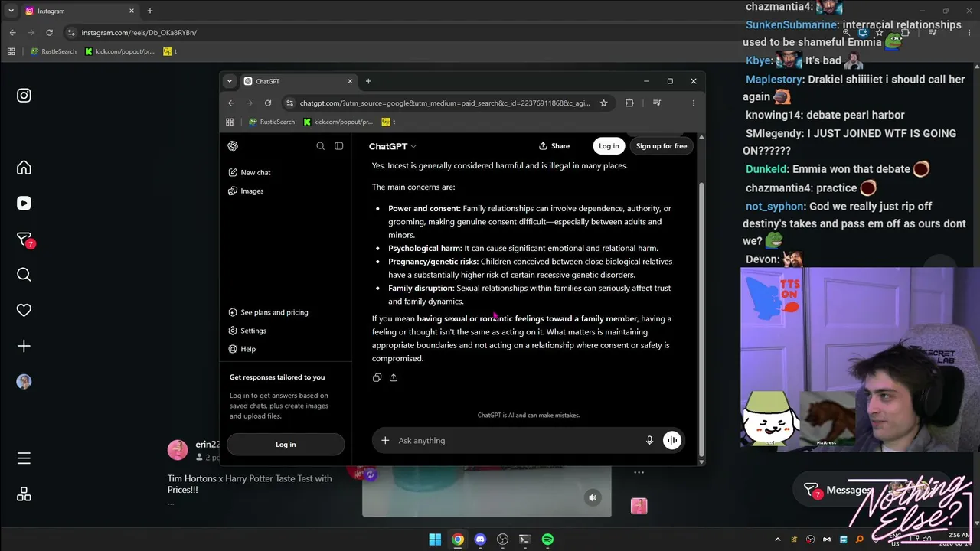Reload the ChatGPT page
This screenshot has height=551, width=980.
point(268,103)
